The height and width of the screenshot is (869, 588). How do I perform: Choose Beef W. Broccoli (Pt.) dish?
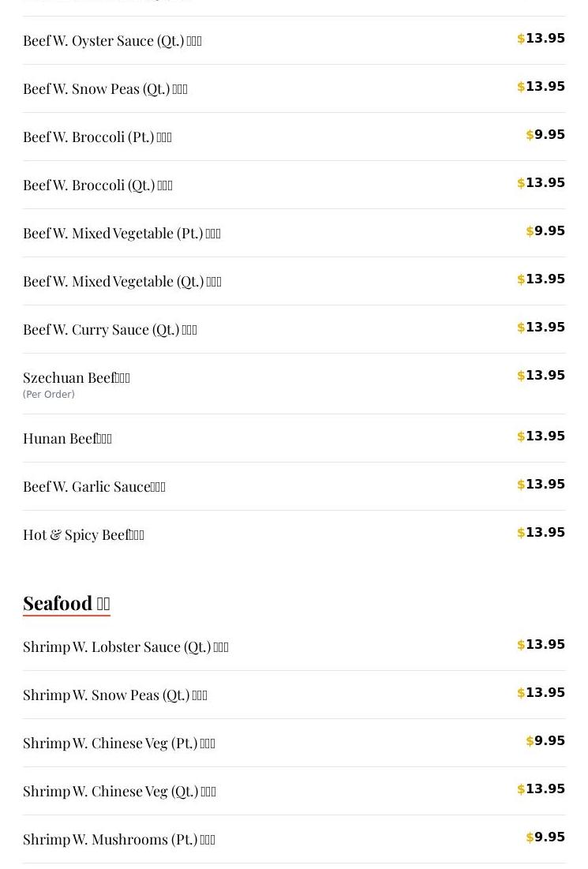click(x=97, y=137)
